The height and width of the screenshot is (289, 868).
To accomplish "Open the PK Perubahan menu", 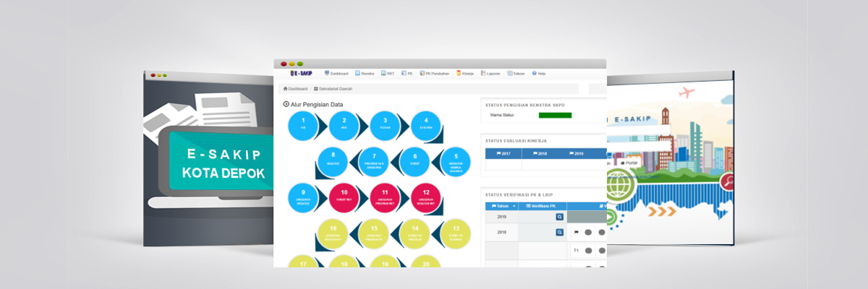I will tap(435, 74).
